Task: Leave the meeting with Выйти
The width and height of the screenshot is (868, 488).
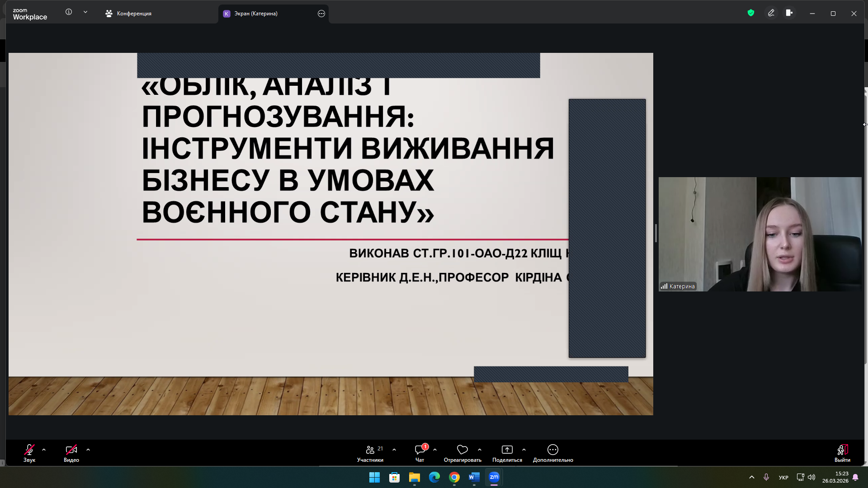Action: [x=842, y=452]
